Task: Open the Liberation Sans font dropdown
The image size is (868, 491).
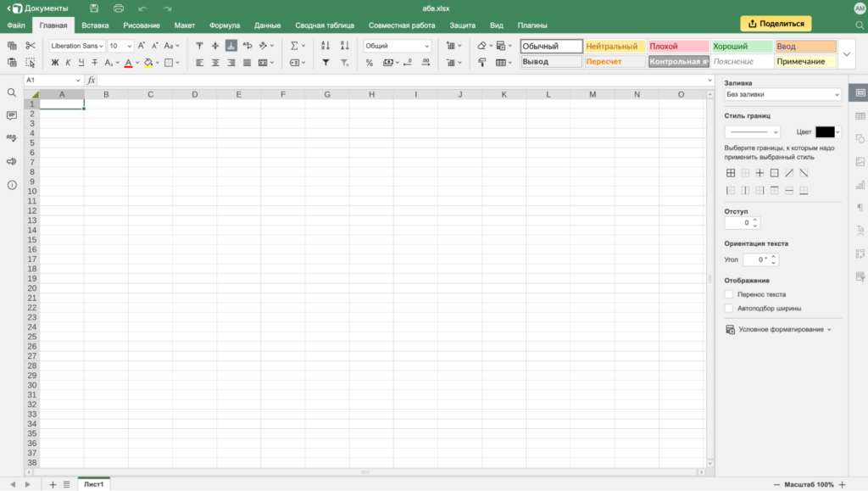Action: click(76, 46)
